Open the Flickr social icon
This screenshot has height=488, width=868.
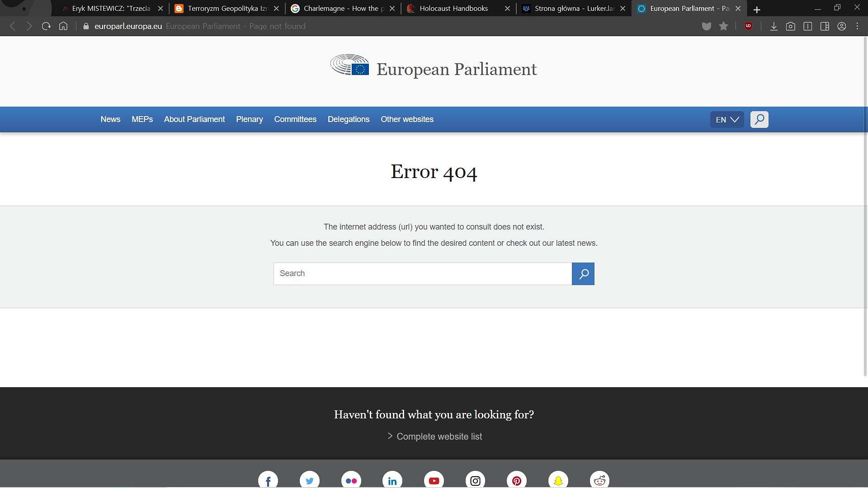351,480
